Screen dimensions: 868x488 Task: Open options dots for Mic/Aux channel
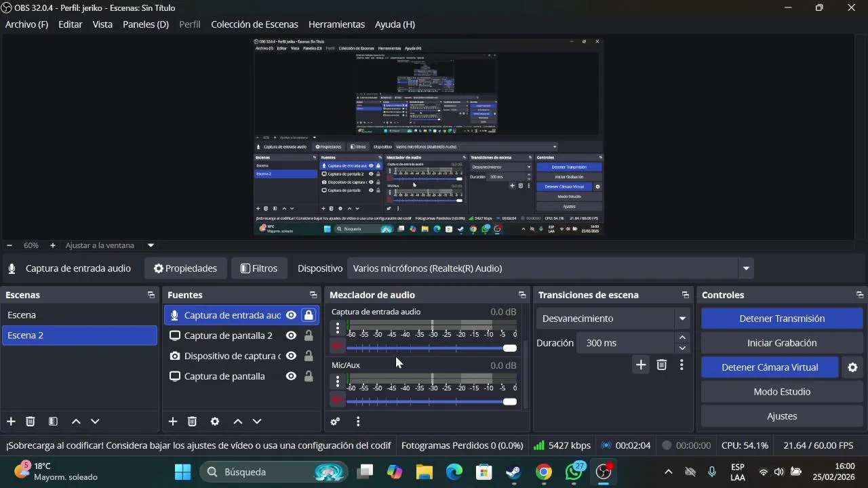338,382
